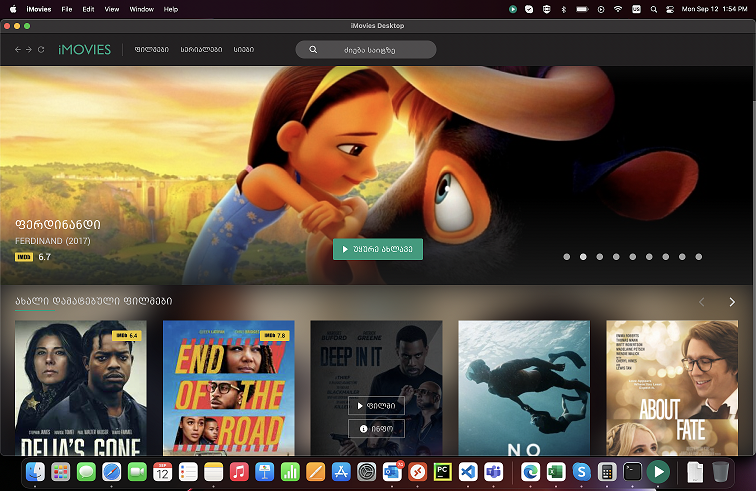Open Terminal from the dock
Viewport: 756px width, 491px height.
pyautogui.click(x=632, y=472)
